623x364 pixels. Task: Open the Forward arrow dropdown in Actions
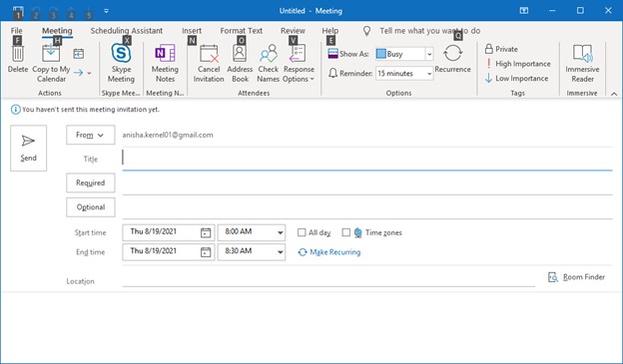[90, 73]
